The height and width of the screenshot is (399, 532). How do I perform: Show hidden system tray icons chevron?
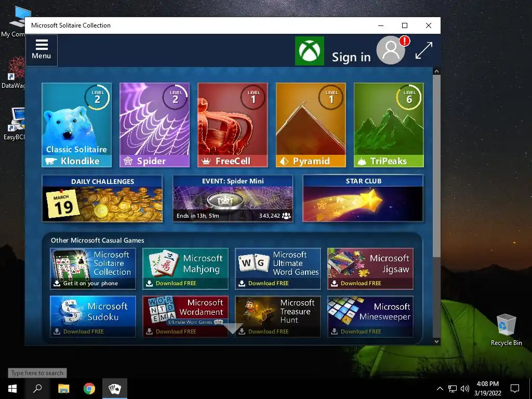[440, 389]
